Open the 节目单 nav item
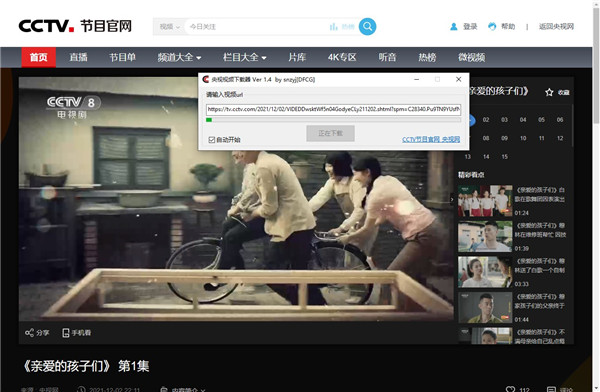Screen dimensions: 600x392 tap(122, 57)
